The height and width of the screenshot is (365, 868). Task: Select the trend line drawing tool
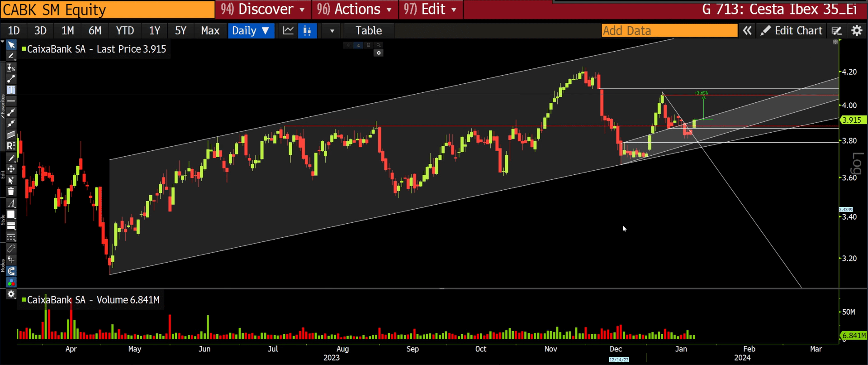point(11,56)
